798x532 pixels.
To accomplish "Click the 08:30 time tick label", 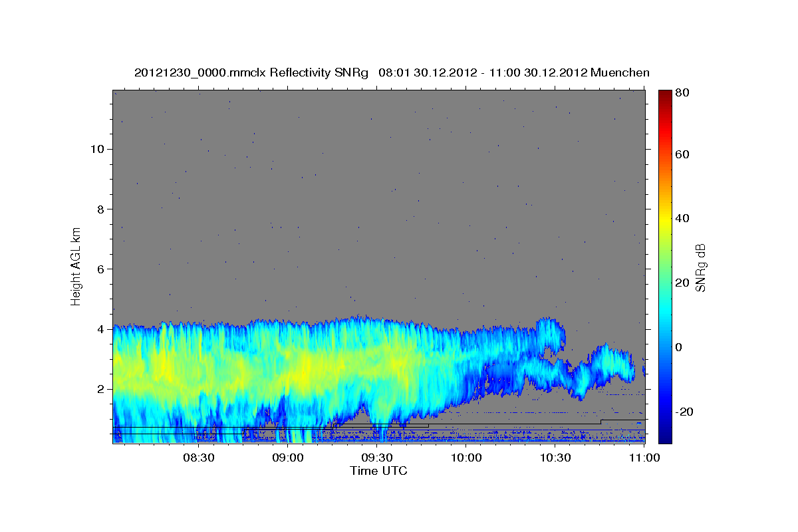I will coord(198,458).
